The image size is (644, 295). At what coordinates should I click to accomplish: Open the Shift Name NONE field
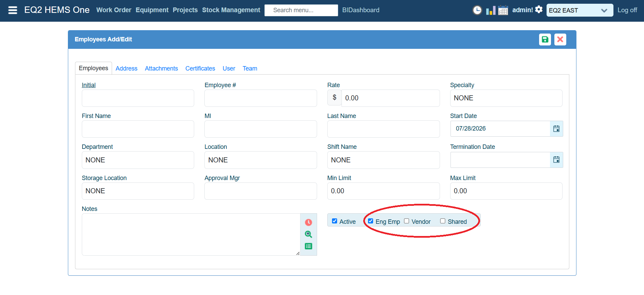383,160
